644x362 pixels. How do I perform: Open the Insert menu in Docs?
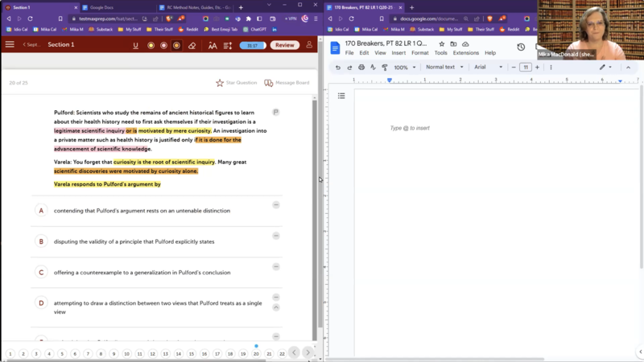coord(398,53)
